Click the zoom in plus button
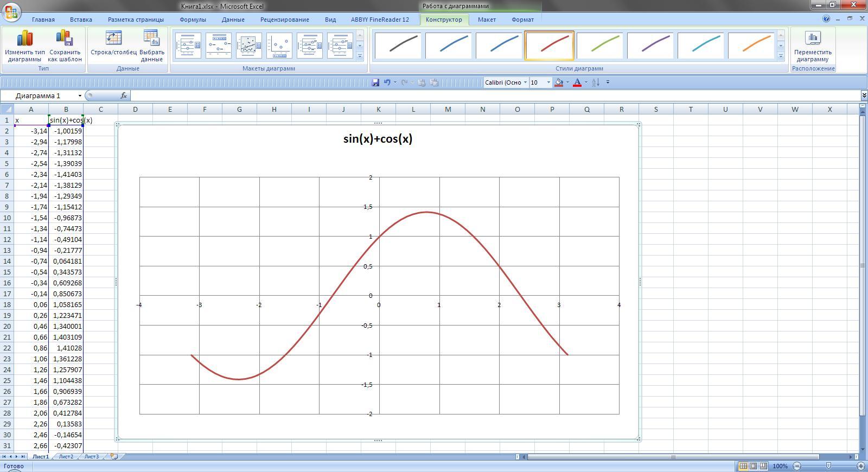868x472 pixels. (860, 466)
